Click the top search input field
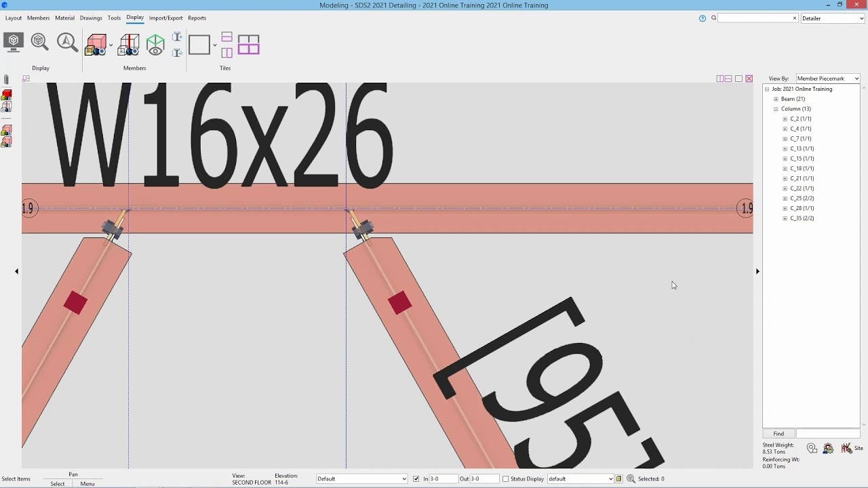The width and height of the screenshot is (868, 488). tap(758, 18)
